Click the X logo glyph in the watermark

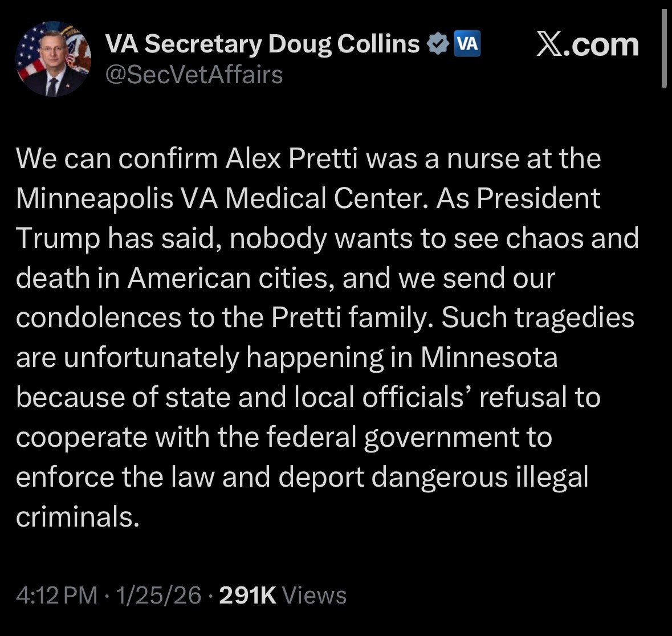(x=549, y=45)
